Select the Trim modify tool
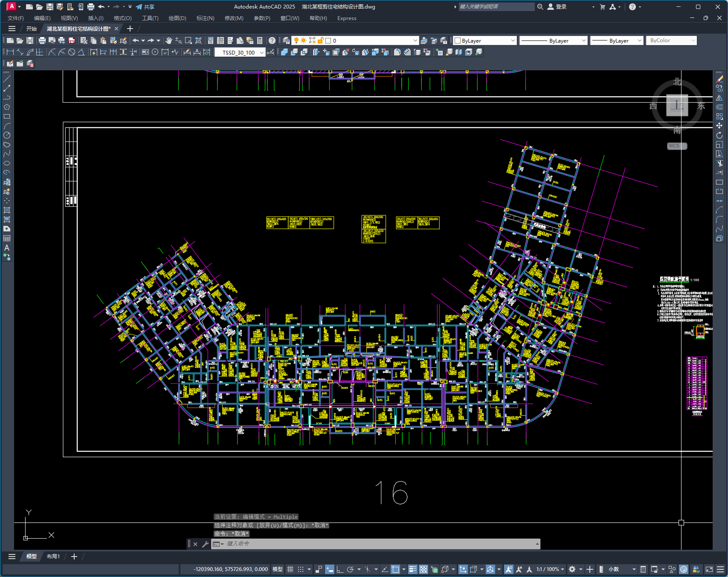The height and width of the screenshot is (577, 728). [x=719, y=163]
